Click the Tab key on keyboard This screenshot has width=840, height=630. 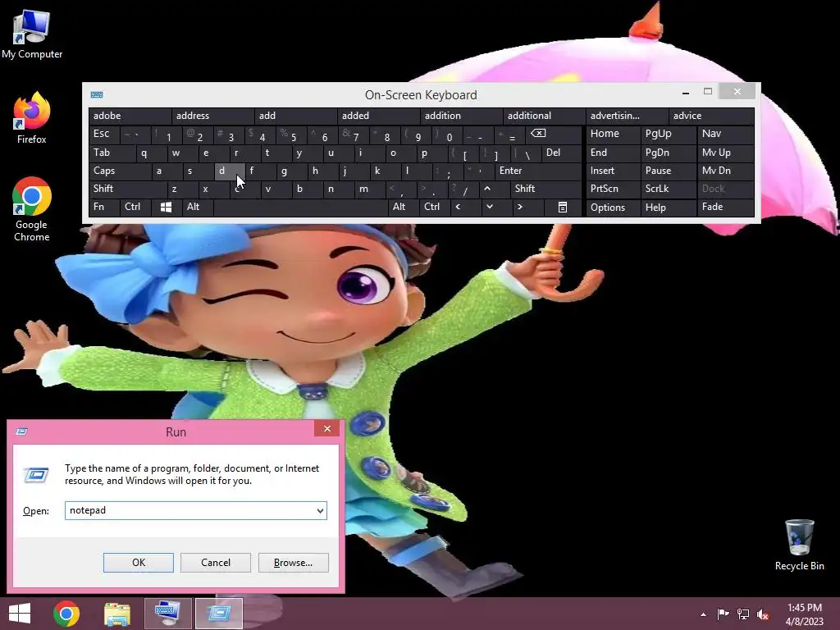pyautogui.click(x=112, y=153)
